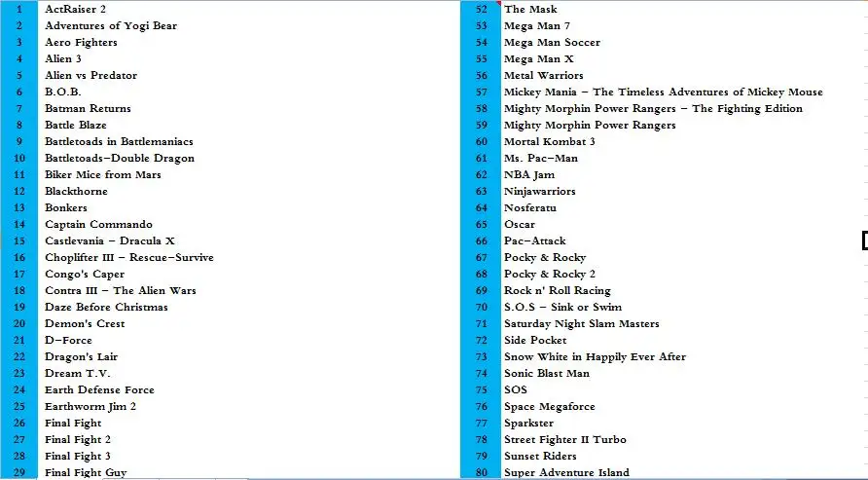Select 'Battletoads in Battlemaniacs' cell

119,142
